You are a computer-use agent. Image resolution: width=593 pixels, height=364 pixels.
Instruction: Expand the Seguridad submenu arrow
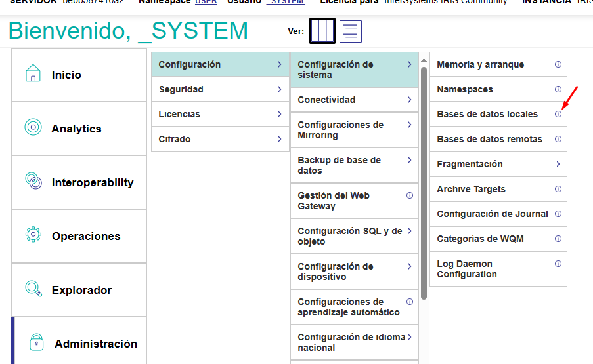point(279,89)
